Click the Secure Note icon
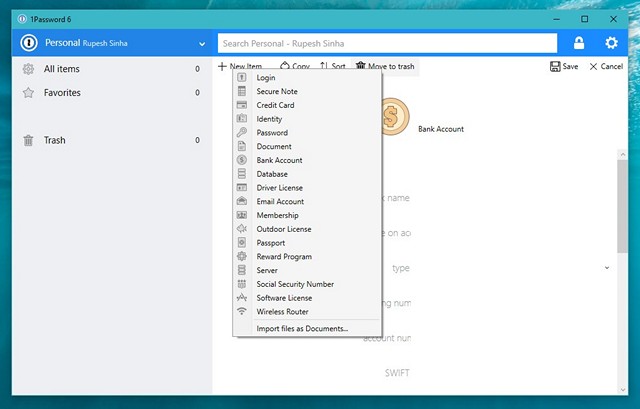The height and width of the screenshot is (409, 640). [242, 91]
